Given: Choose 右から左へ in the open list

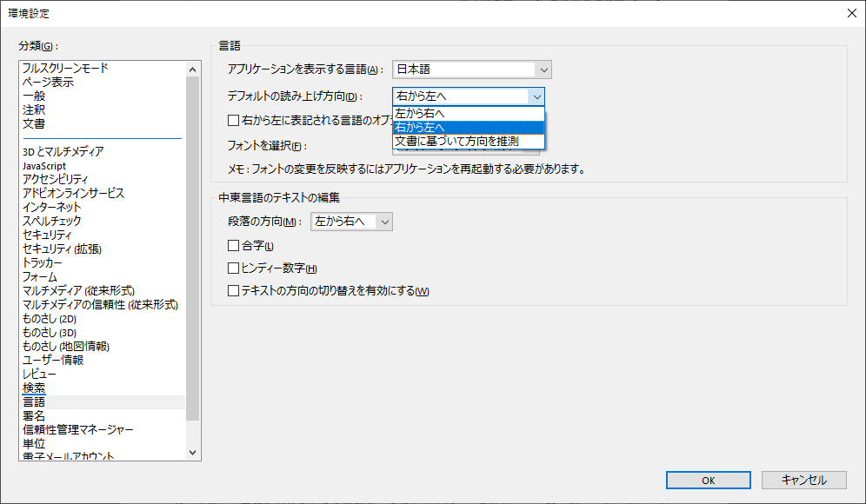Looking at the screenshot, I should click(469, 128).
